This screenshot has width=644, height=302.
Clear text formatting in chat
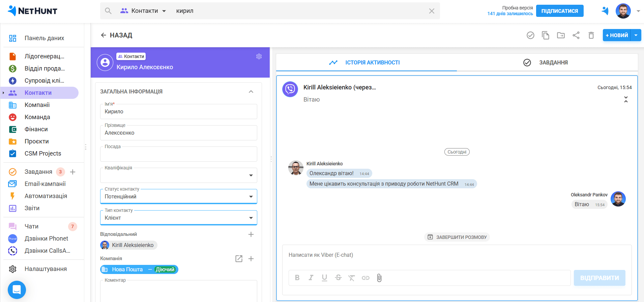[352, 278]
